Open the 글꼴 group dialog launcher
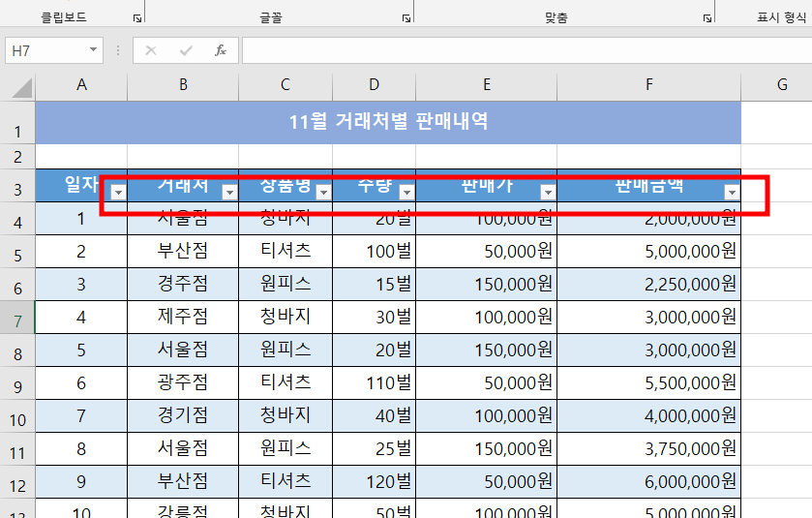Image resolution: width=812 pixels, height=518 pixels. pos(406,18)
